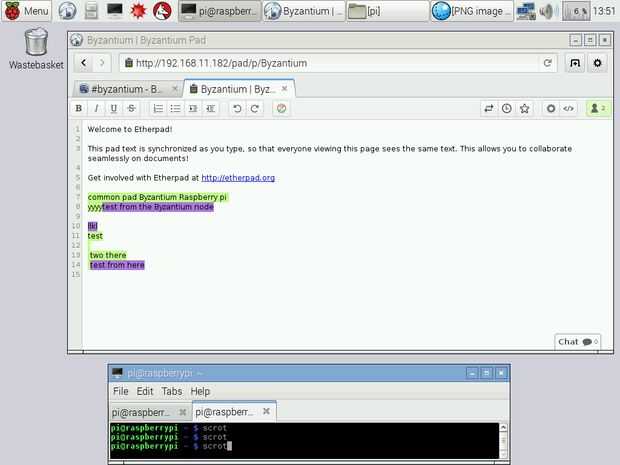Screen dimensions: 620x465
Task: Switch to pi@raspberr taskbar window
Action: coord(220,11)
